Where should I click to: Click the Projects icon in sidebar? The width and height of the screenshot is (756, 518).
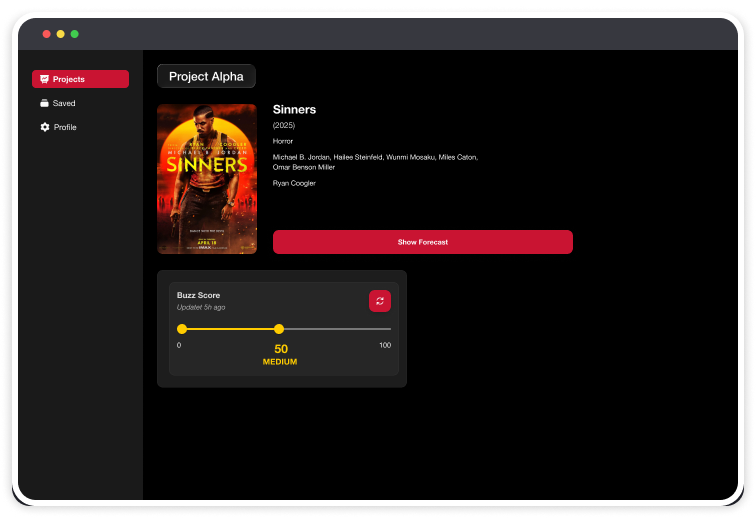pyautogui.click(x=44, y=79)
